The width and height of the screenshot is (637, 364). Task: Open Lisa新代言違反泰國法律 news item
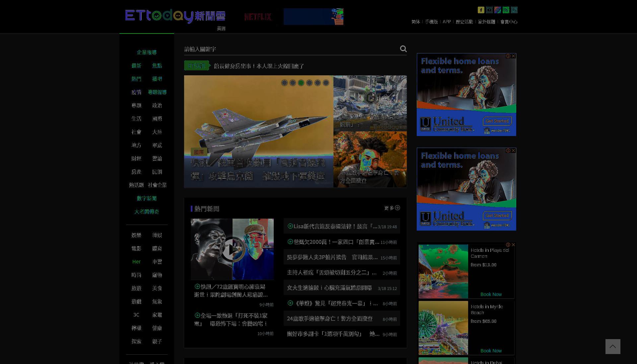(x=342, y=226)
